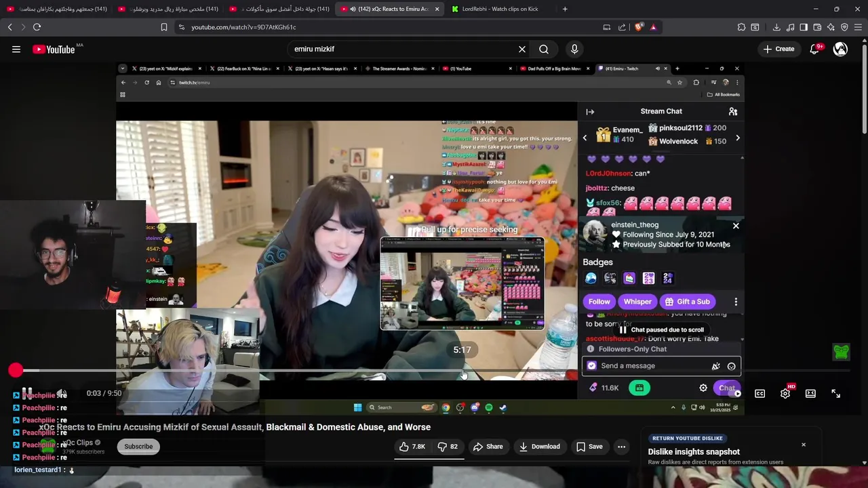Like the video showing 7.8K likes
The width and height of the screenshot is (868, 488).
pos(412,447)
